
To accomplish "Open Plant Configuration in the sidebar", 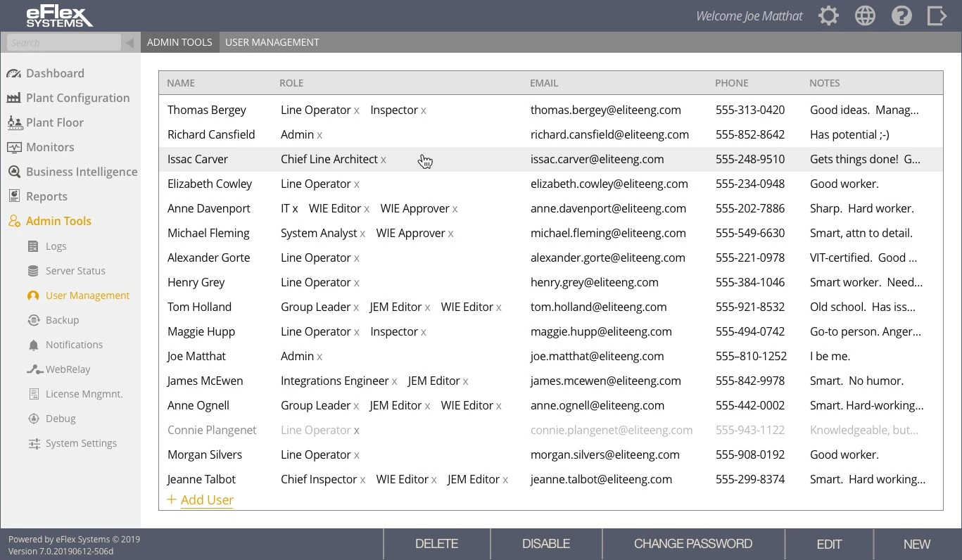I will pos(77,98).
